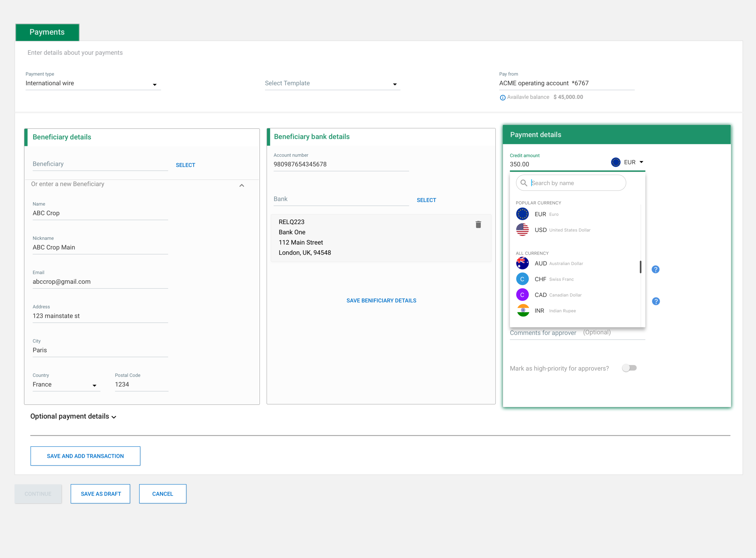Choose the US flag icon for USD
The image size is (756, 558).
coord(522,230)
